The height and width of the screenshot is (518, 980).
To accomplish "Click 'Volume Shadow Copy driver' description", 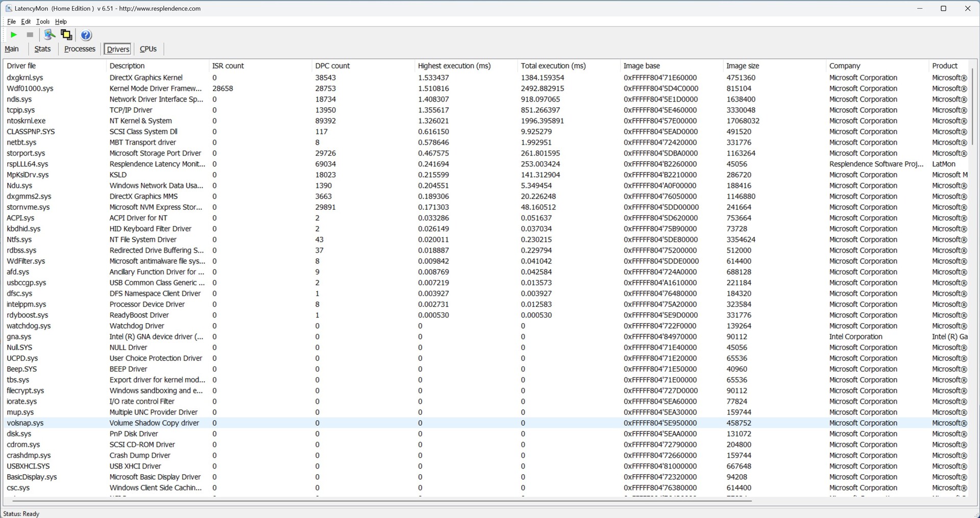I will 154,423.
